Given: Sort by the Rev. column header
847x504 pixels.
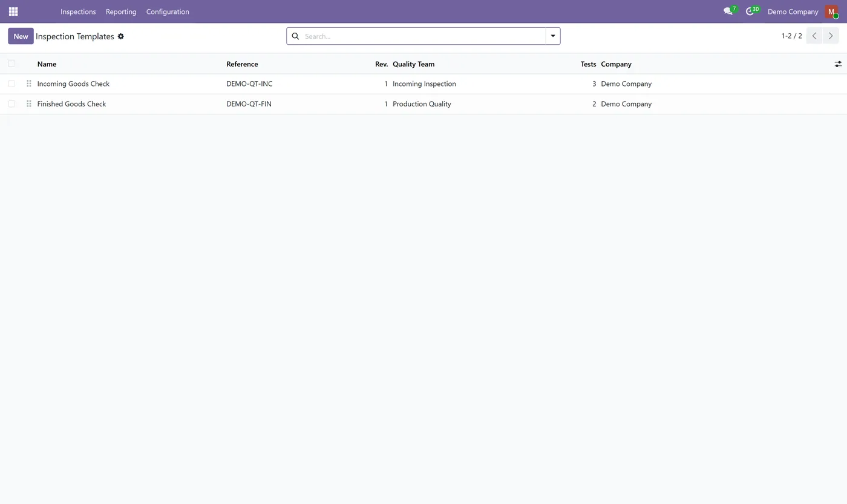Looking at the screenshot, I should tap(381, 64).
